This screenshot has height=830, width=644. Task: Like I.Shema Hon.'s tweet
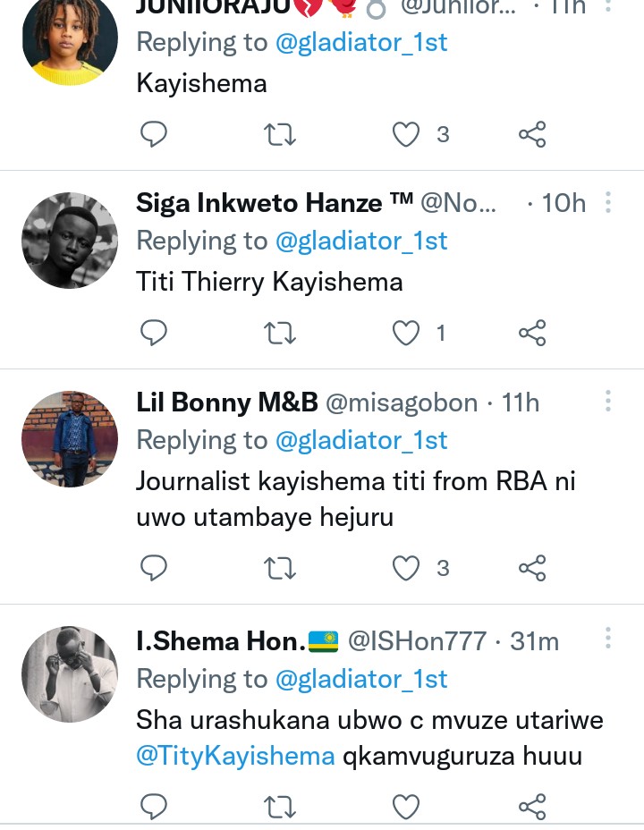click(x=407, y=808)
